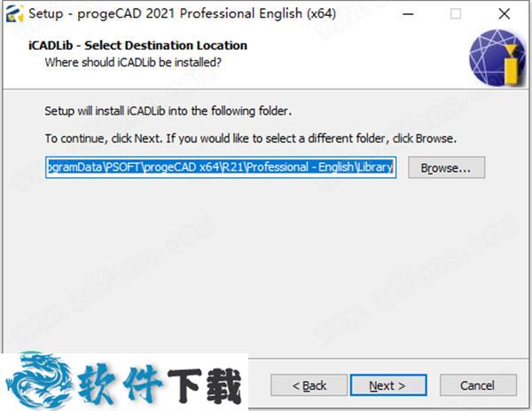Close the Setup wizard with the X

click(x=505, y=14)
